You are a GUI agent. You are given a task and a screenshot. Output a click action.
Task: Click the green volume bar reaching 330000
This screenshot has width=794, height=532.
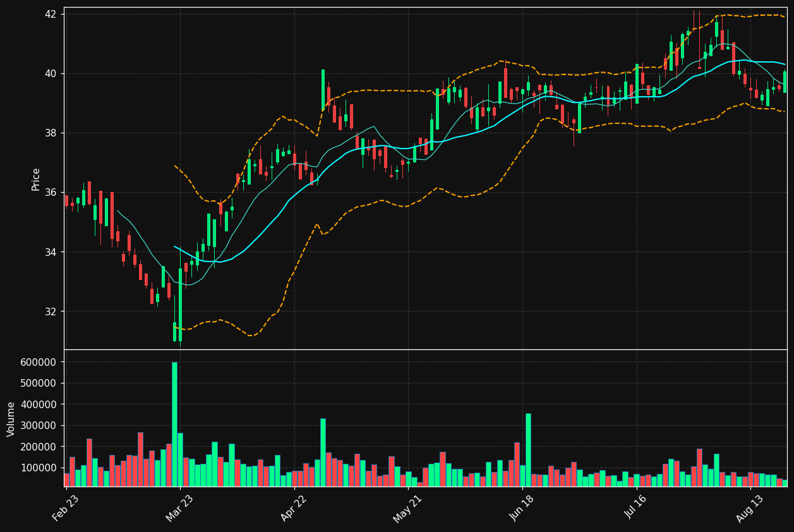323,452
